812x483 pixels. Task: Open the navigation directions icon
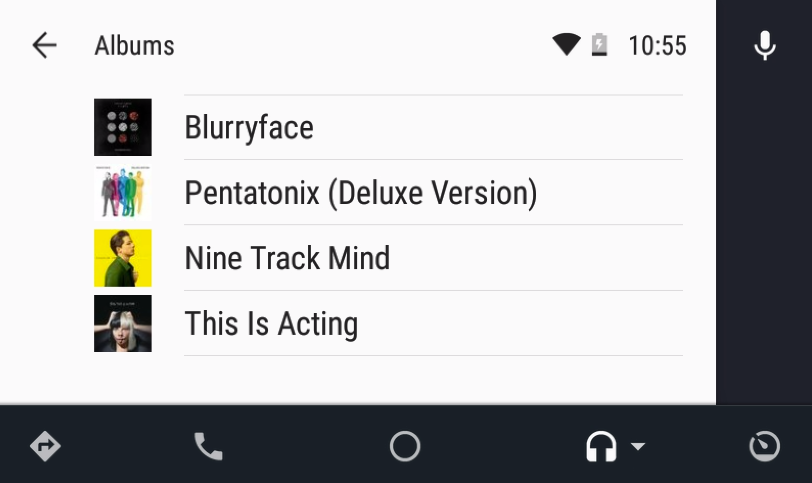click(x=45, y=446)
